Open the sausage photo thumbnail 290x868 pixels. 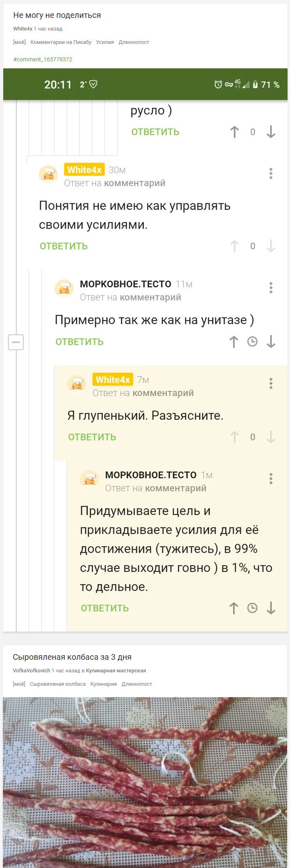[x=145, y=781]
